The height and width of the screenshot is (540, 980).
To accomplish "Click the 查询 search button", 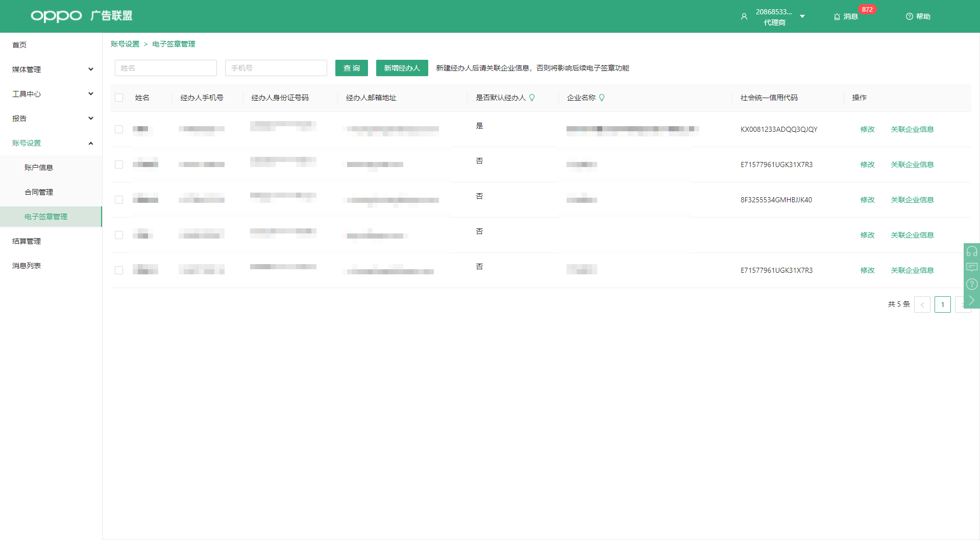I will pos(351,68).
